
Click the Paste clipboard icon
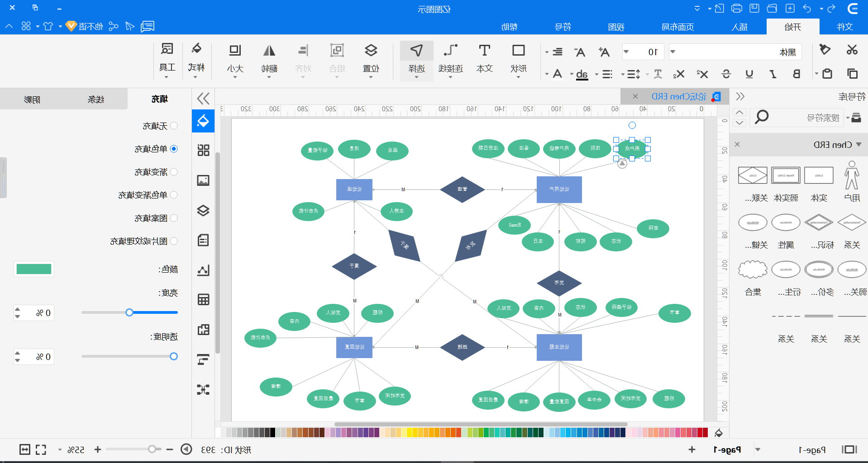click(827, 73)
